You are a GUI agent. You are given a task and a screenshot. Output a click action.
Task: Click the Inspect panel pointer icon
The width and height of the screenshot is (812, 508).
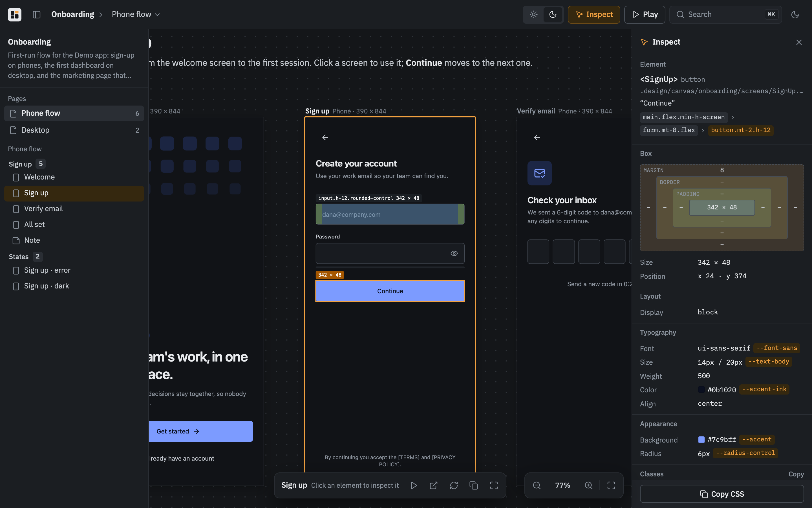pyautogui.click(x=644, y=42)
